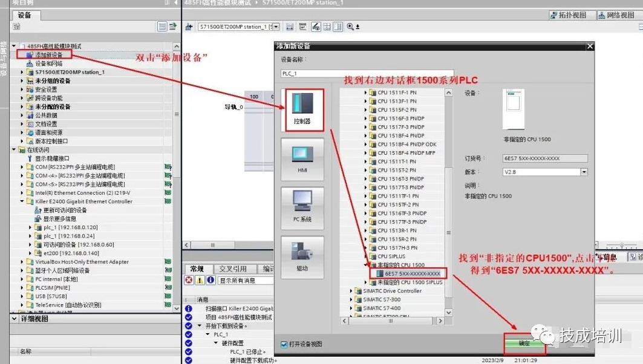This screenshot has width=643, height=364.
Task: Close the 添加新设备 dialog
Action: [590, 47]
